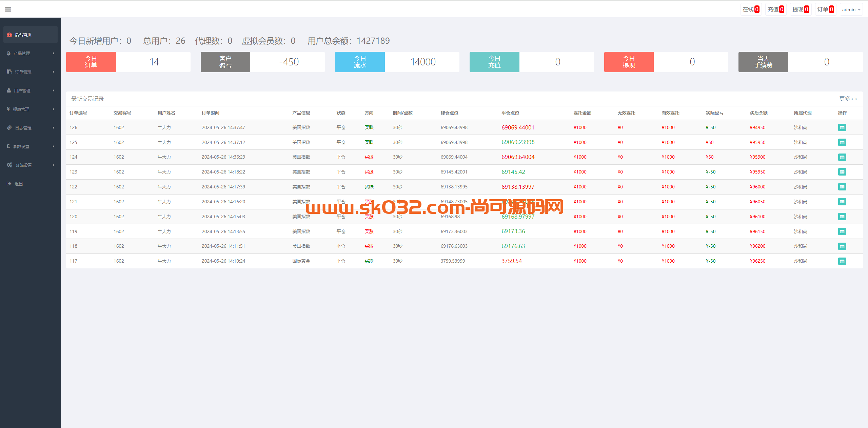Image resolution: width=868 pixels, height=428 pixels.
Task: Click the 今日提现 red stat card
Action: click(666, 62)
